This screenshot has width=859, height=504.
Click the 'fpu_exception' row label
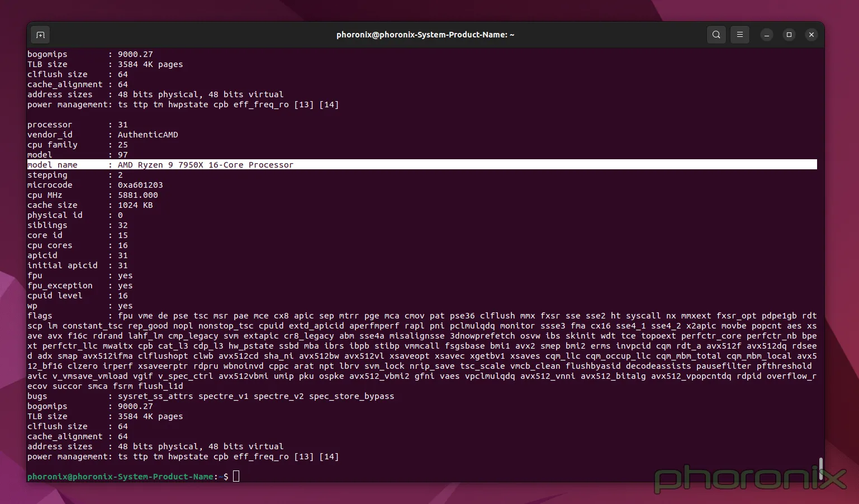[60, 286]
